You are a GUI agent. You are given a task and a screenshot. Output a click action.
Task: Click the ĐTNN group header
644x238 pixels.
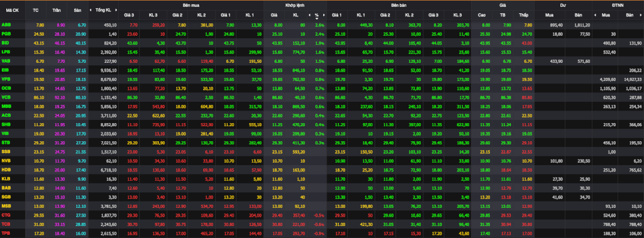pyautogui.click(x=618, y=6)
